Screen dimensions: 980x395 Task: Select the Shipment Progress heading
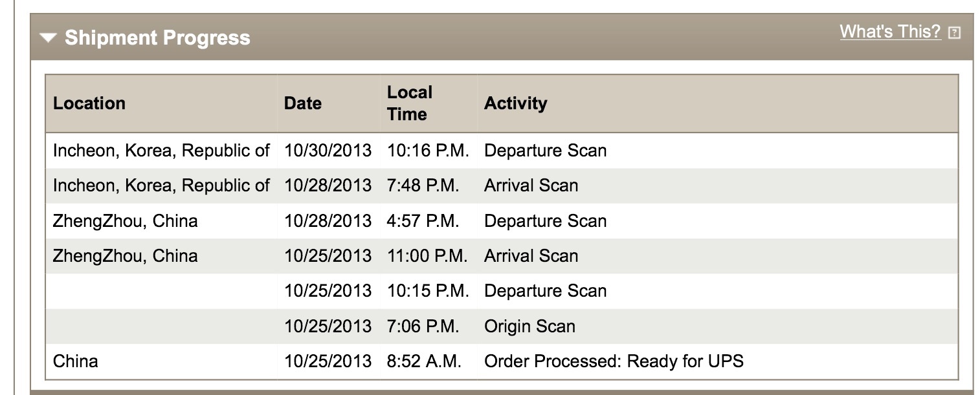(157, 37)
